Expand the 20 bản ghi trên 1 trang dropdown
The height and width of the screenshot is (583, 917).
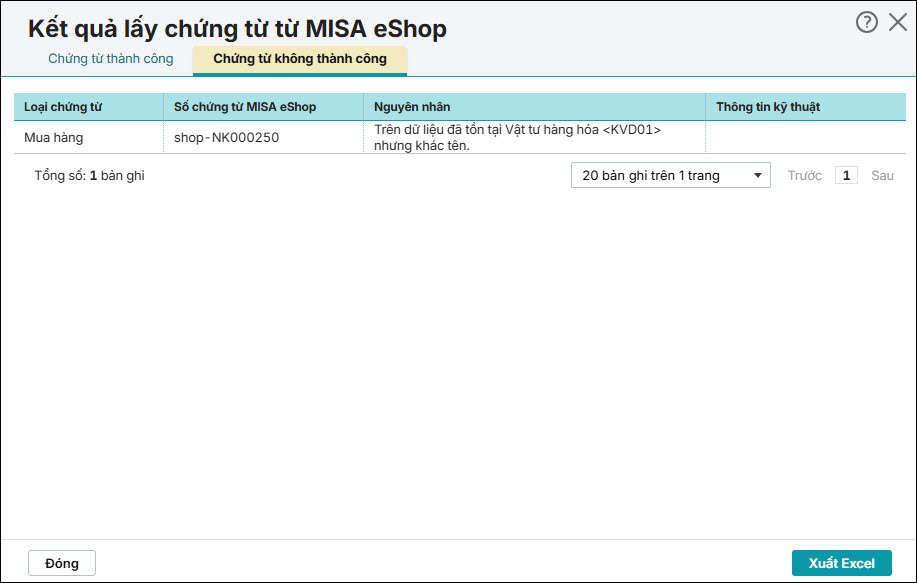[x=670, y=176]
